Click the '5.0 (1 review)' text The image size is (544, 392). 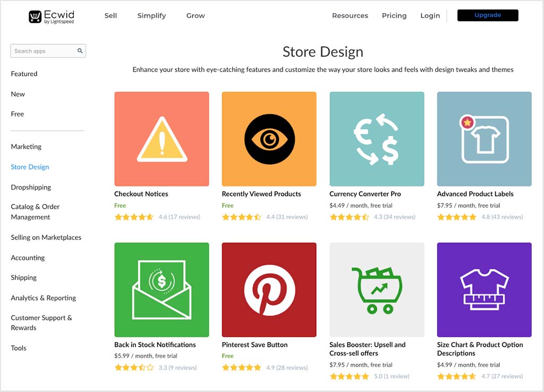[392, 377]
